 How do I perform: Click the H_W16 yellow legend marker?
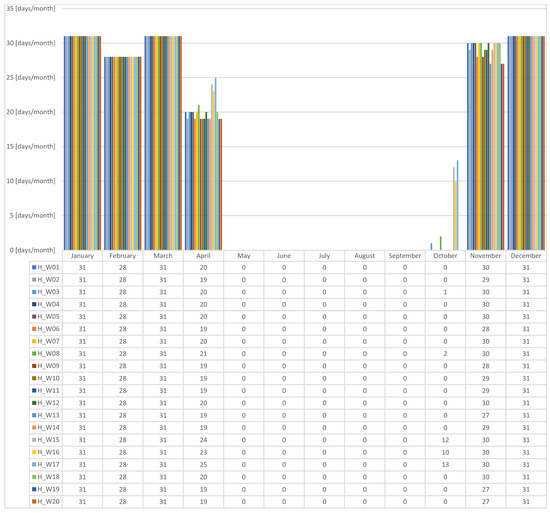tap(34, 452)
